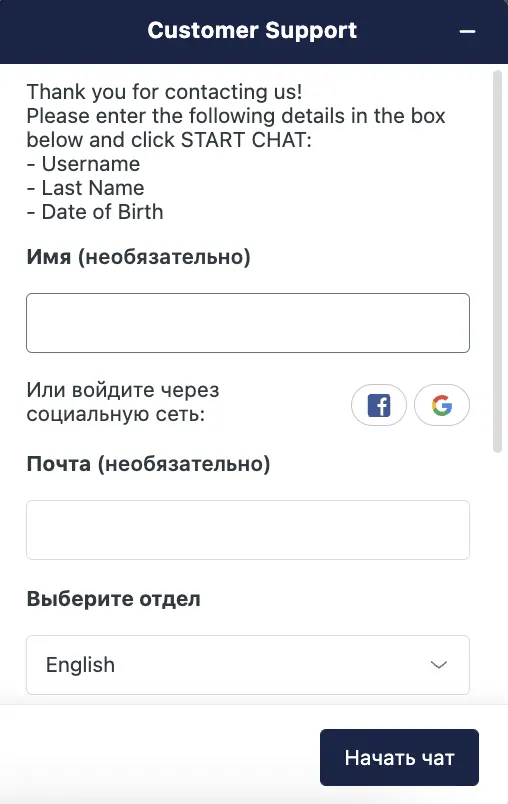Click the START CHAT instruction text
The width and height of the screenshot is (508, 804).
click(x=244, y=140)
